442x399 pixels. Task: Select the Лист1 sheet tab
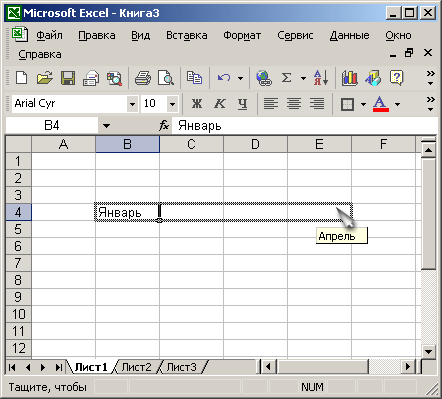91,367
